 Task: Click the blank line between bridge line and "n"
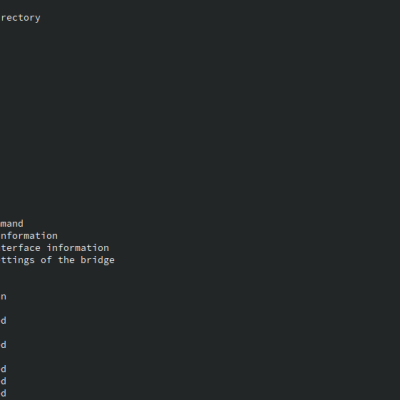200,278
